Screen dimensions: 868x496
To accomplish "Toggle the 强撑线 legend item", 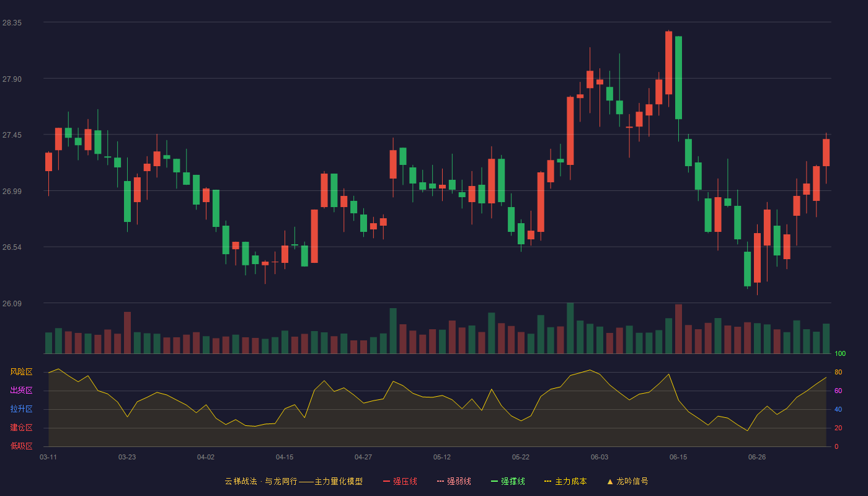I will 508,481.
